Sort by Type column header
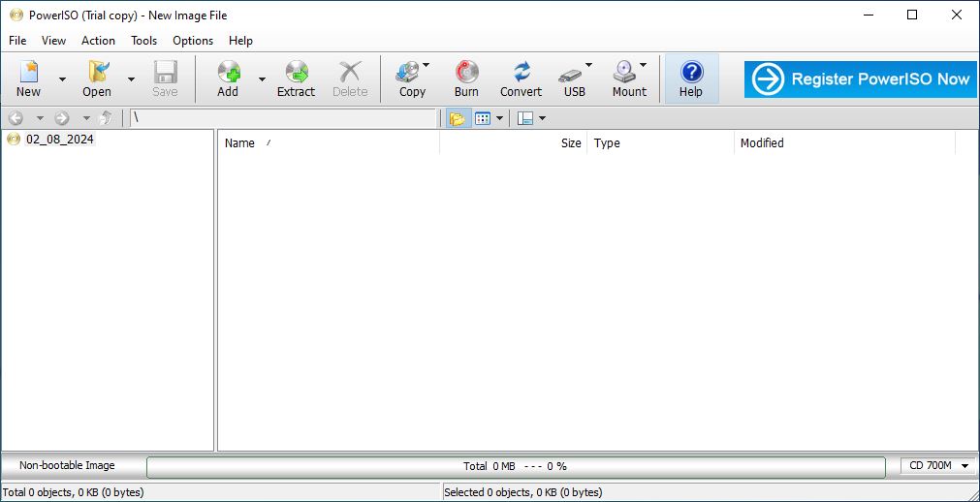Viewport: 980px width, 502px height. (x=661, y=143)
